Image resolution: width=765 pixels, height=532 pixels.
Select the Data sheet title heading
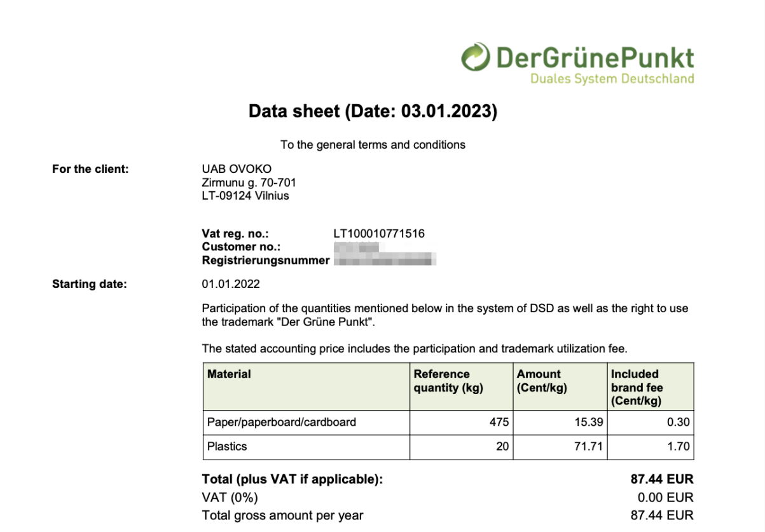point(373,112)
